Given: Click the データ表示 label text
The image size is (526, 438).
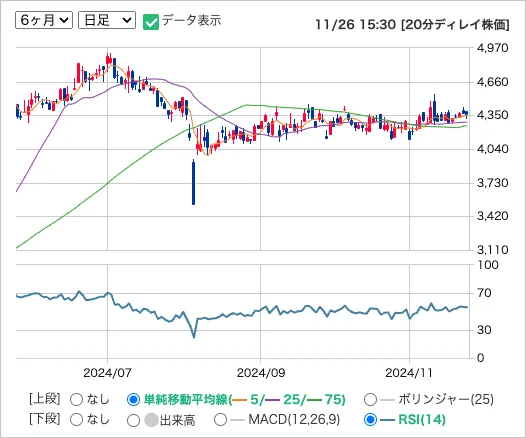Looking at the screenshot, I should click(x=192, y=21).
